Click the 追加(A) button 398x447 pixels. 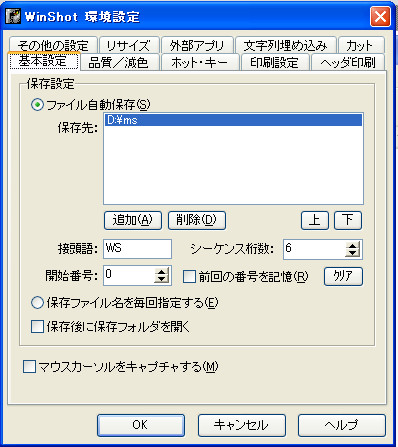(133, 220)
